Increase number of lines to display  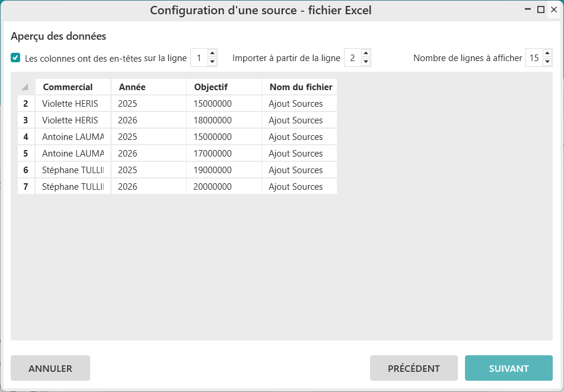tap(547, 54)
